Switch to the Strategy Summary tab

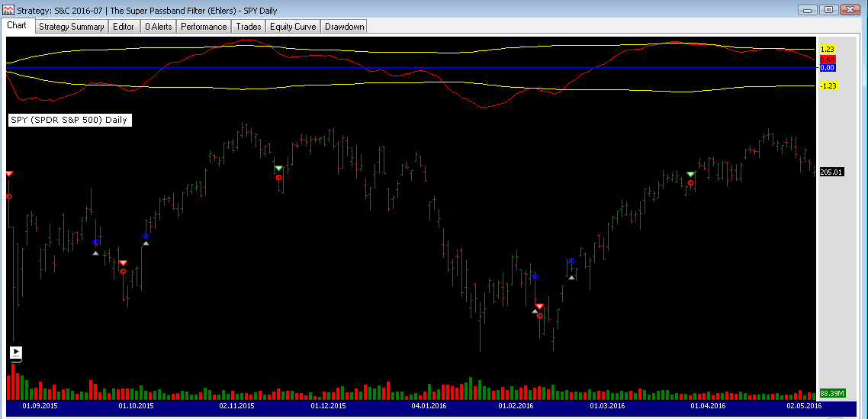point(71,27)
